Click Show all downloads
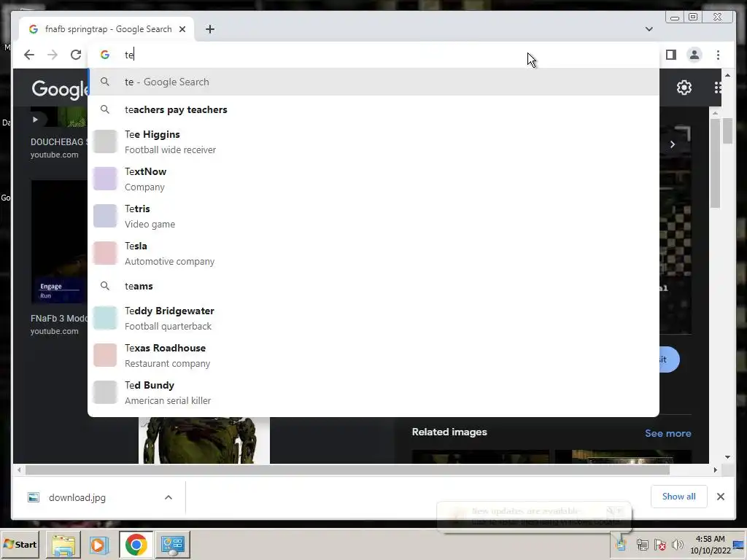 point(679,497)
